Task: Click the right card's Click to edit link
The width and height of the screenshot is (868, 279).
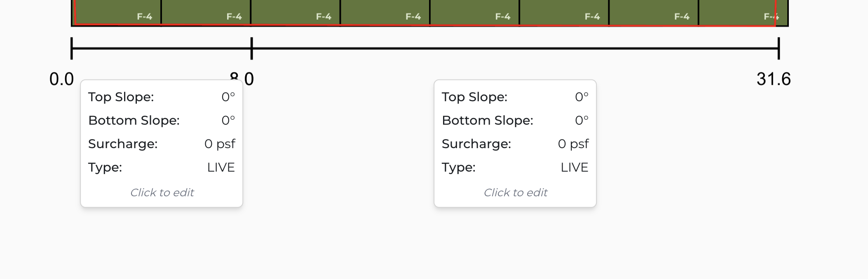Action: [x=516, y=192]
